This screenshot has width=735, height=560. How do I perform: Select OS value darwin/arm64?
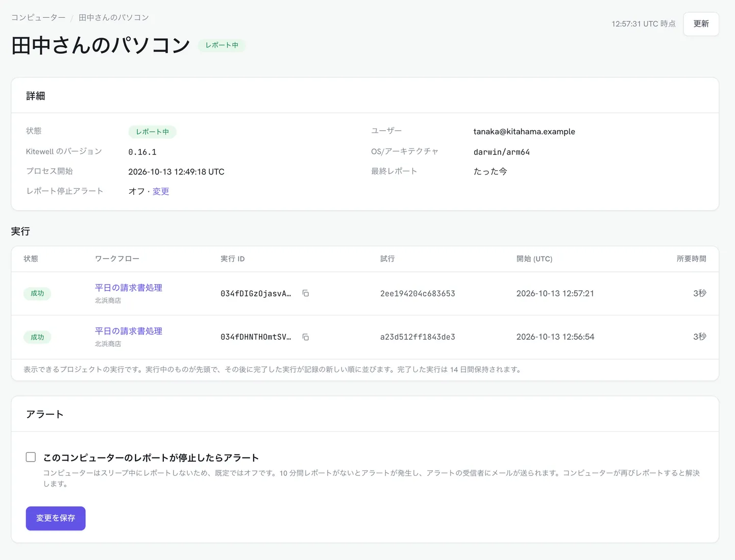502,152
